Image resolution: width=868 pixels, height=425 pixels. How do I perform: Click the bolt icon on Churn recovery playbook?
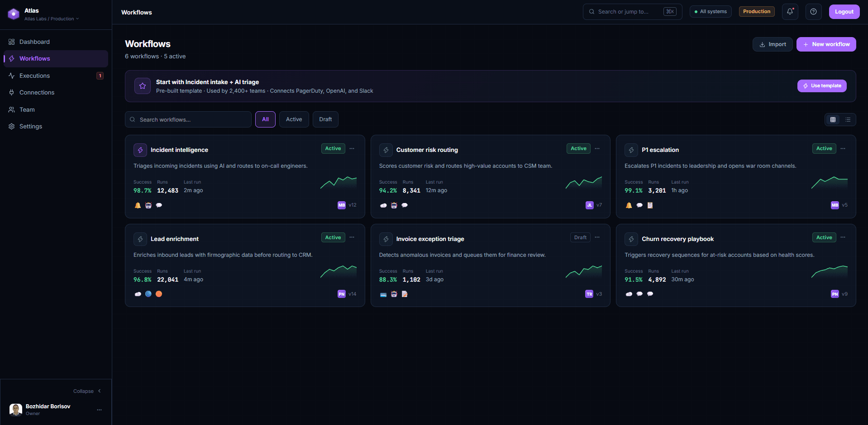point(631,239)
